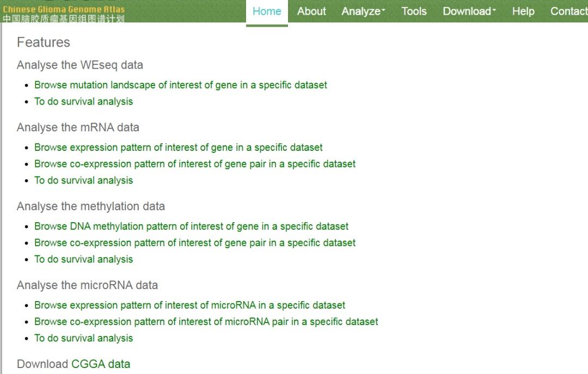Open WEseq survival analysis link
Viewport: 588px width, 374px height.
coord(84,101)
